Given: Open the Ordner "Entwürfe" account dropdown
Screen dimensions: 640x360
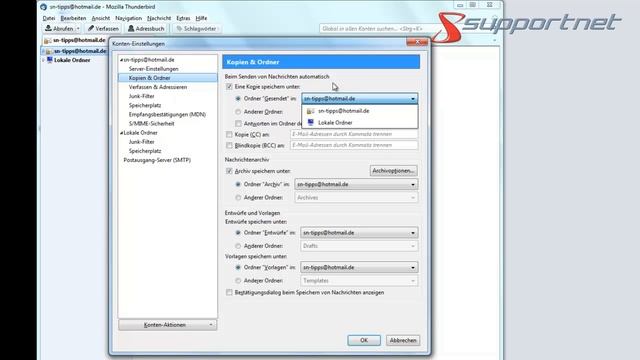Looking at the screenshot, I should click(x=359, y=233).
